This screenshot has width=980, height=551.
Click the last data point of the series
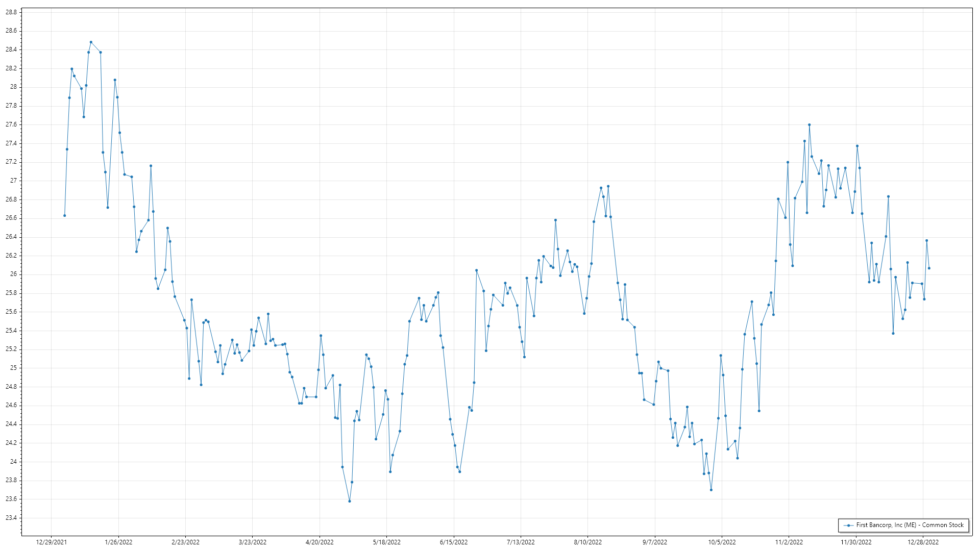coord(929,268)
